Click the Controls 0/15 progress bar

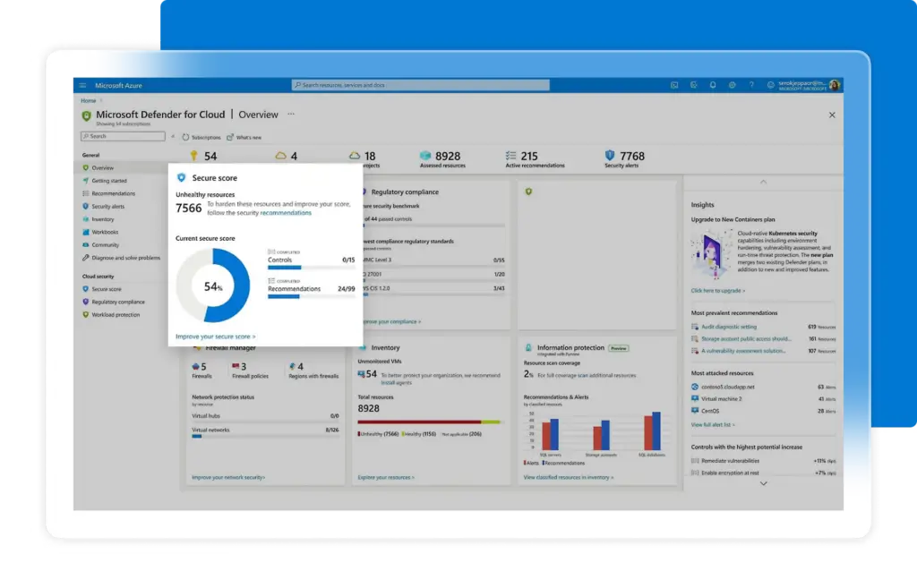coord(311,268)
